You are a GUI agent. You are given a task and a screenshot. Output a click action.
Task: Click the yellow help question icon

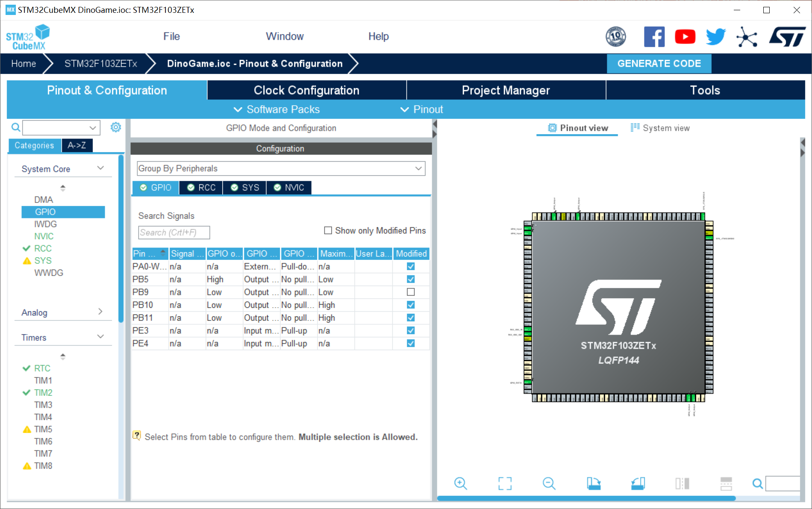click(137, 435)
